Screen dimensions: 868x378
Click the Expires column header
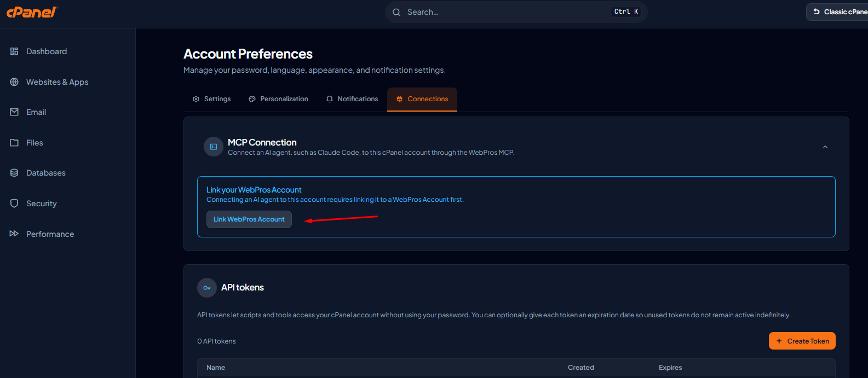point(670,368)
